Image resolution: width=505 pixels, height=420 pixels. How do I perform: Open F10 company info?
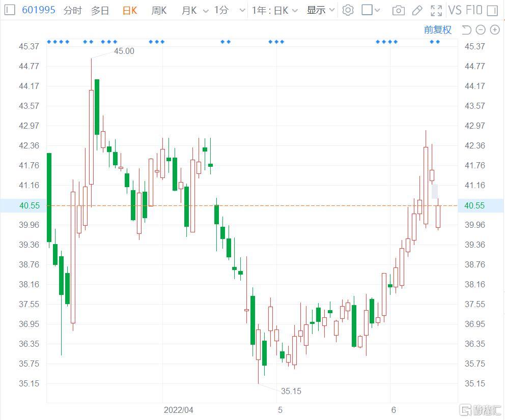click(x=474, y=10)
